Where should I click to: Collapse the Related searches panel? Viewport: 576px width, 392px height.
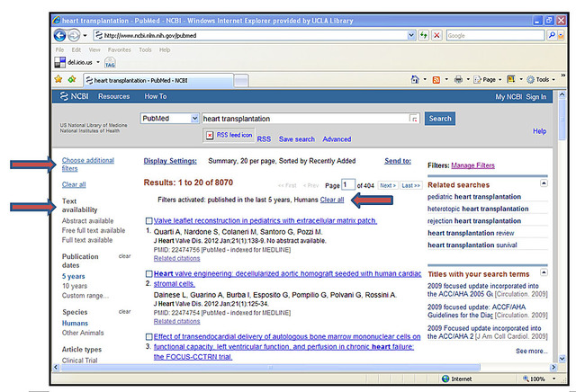click(544, 183)
